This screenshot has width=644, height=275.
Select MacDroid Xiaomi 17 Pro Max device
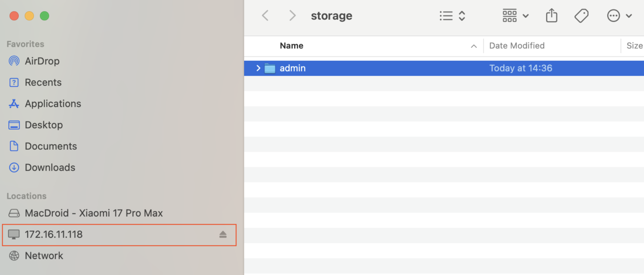(93, 213)
